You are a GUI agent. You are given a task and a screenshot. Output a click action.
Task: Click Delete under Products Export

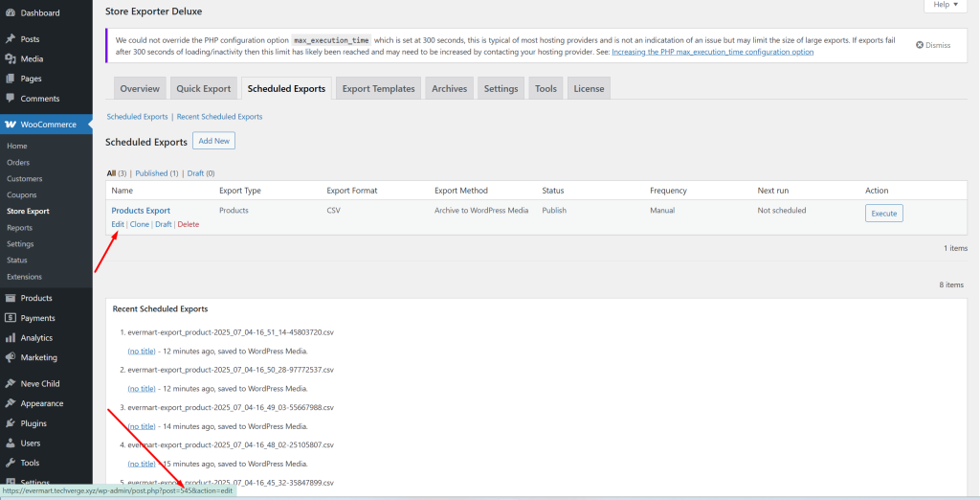click(189, 224)
